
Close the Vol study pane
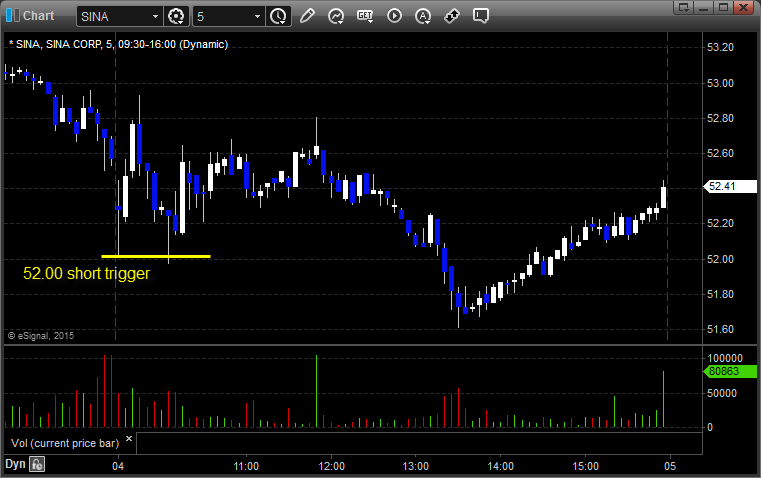[x=129, y=439]
